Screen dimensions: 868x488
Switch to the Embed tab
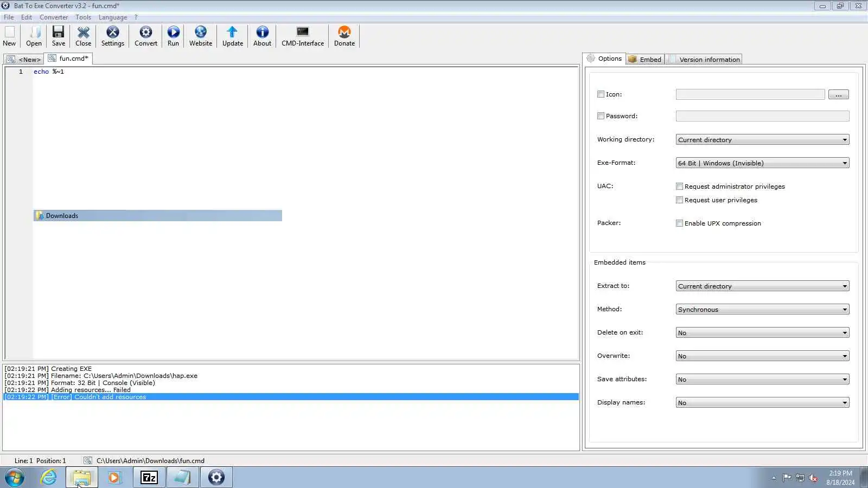click(645, 60)
